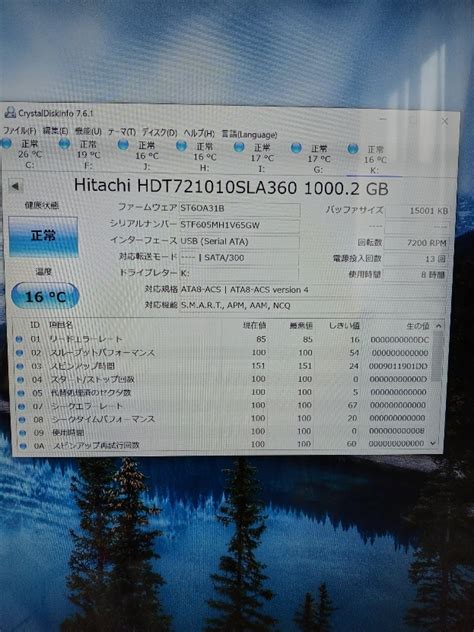Click the firmware field ST6OA31B
The height and width of the screenshot is (632, 474).
pos(239,208)
